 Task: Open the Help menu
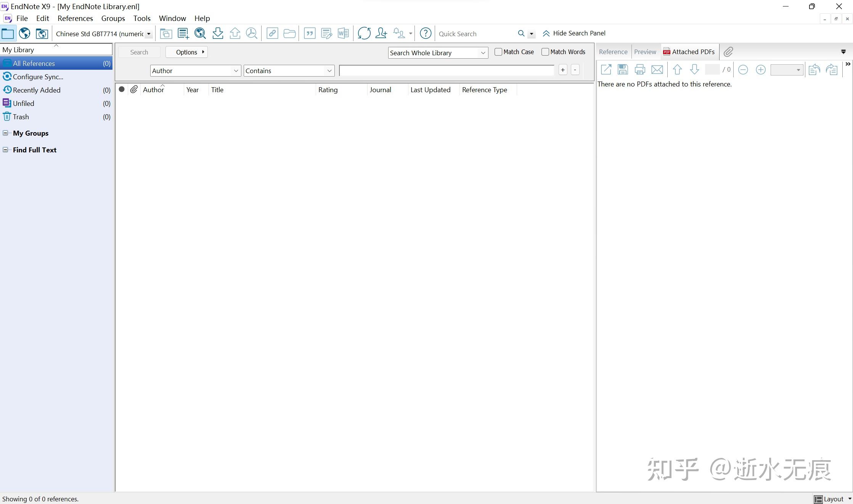tap(202, 18)
